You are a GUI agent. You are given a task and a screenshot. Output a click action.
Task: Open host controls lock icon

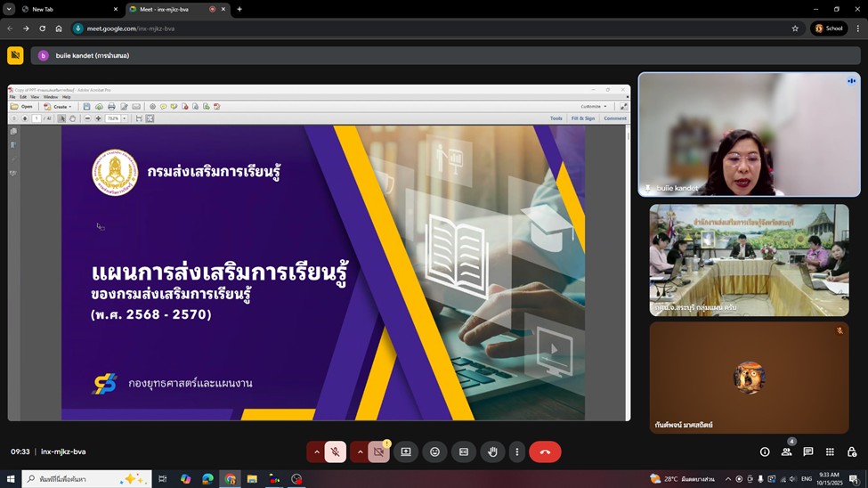point(852,451)
